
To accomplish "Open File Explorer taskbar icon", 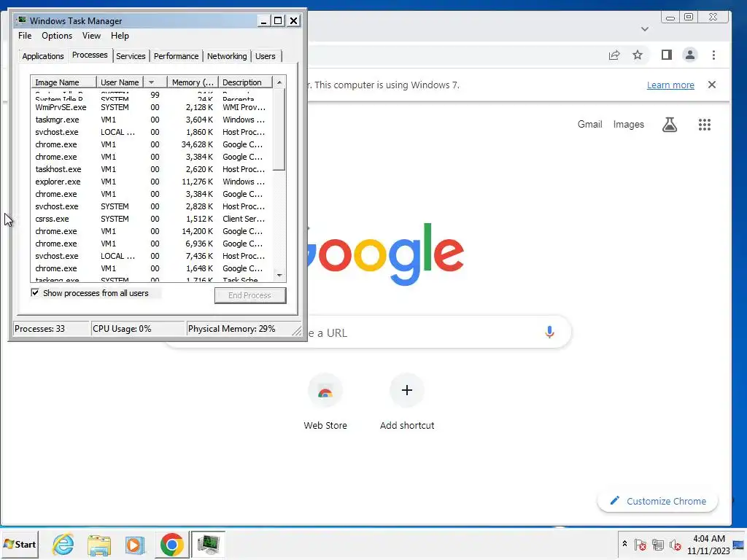I will 99,544.
